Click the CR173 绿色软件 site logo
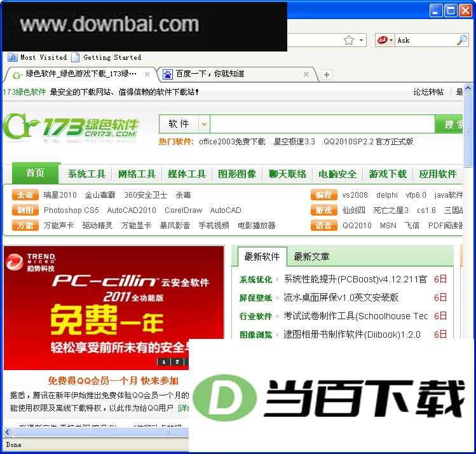 (x=71, y=127)
